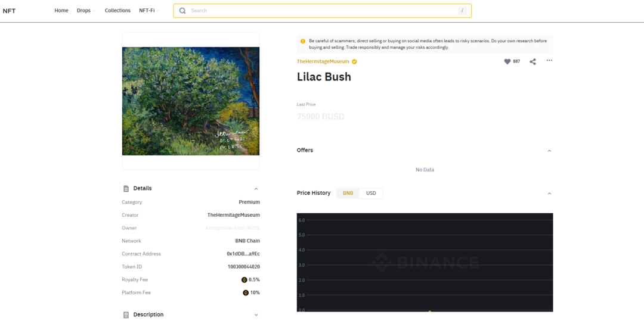The height and width of the screenshot is (324, 644).
Task: Collapse the Details section
Action: click(256, 189)
